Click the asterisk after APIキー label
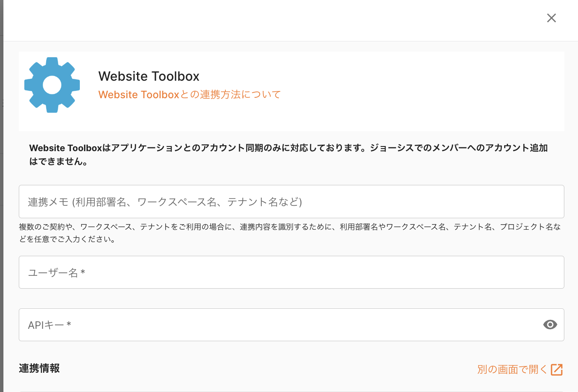 point(69,325)
